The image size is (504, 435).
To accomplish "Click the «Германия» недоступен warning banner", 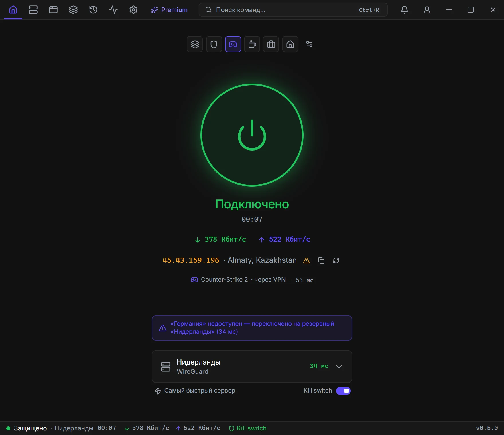I will pyautogui.click(x=252, y=328).
